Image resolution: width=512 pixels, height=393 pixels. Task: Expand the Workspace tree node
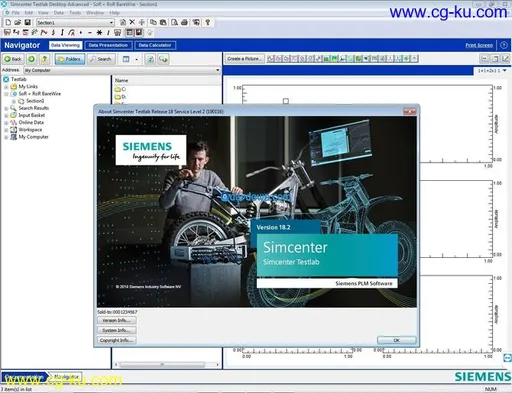(6, 130)
